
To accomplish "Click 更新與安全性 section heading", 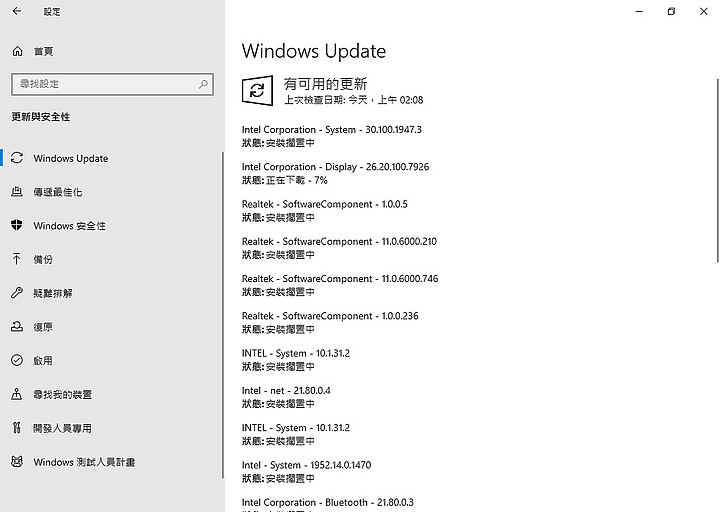I will click(x=41, y=117).
